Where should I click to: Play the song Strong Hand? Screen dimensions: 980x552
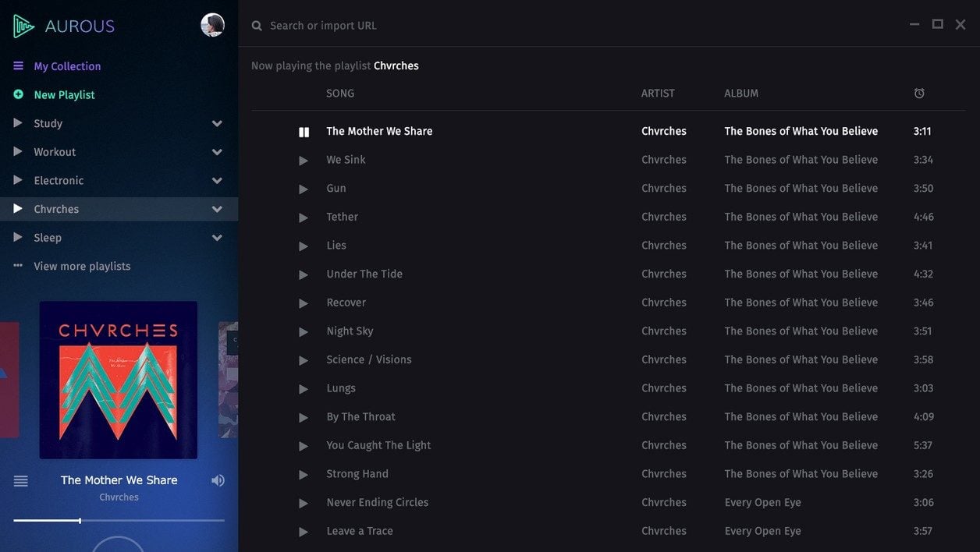click(304, 475)
